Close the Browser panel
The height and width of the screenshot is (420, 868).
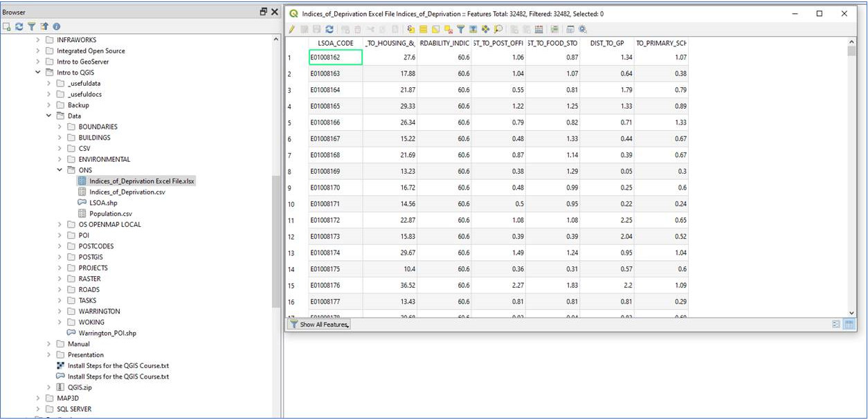coord(275,12)
